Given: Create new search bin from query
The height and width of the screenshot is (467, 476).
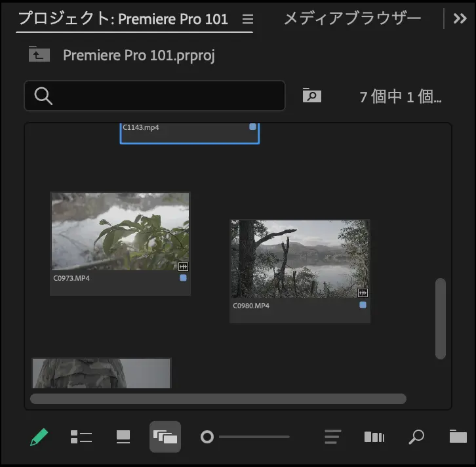Looking at the screenshot, I should click(312, 95).
